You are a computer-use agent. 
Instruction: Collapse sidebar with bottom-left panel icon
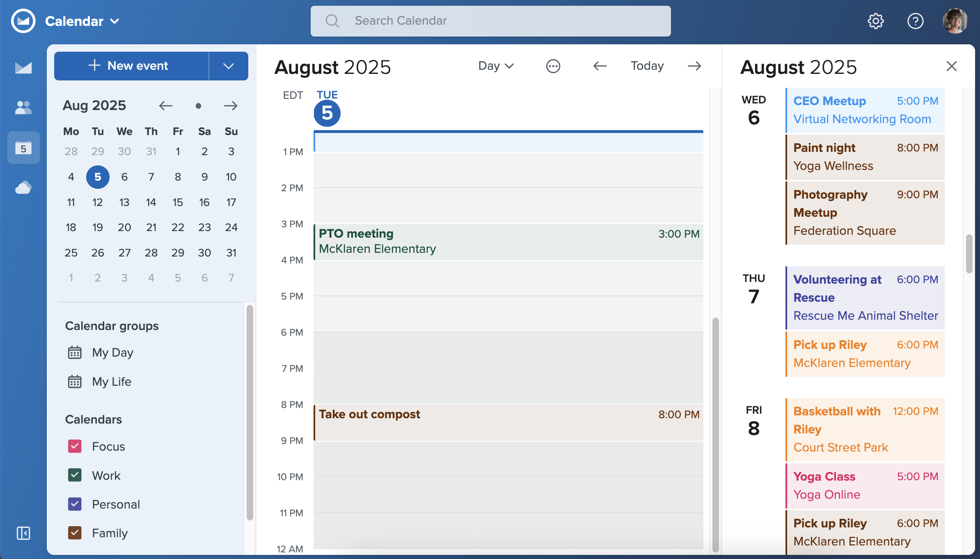click(x=23, y=533)
